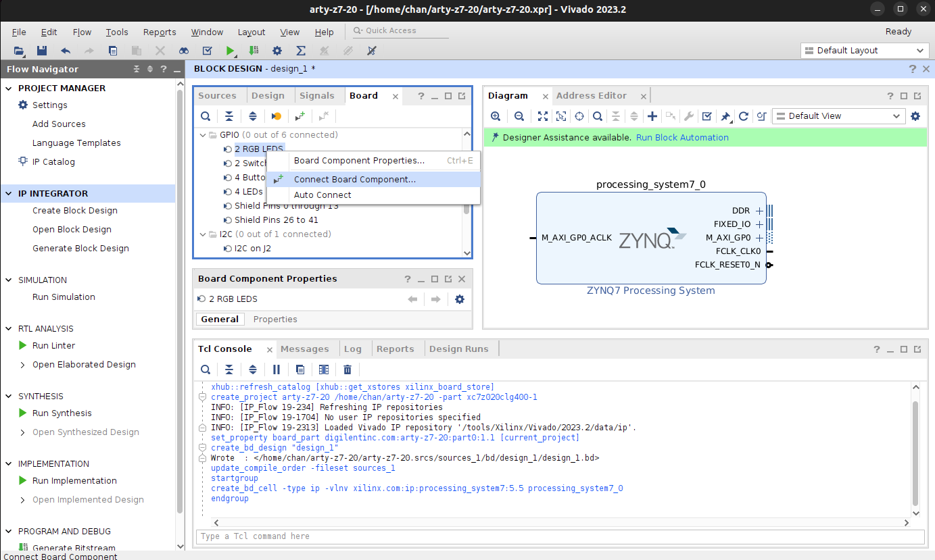Switch to the Address Editor tab

(x=592, y=96)
